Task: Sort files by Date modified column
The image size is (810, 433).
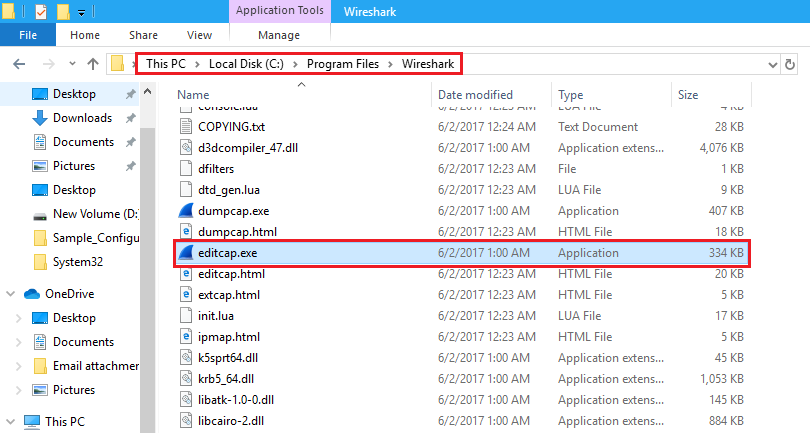Action: click(x=475, y=95)
